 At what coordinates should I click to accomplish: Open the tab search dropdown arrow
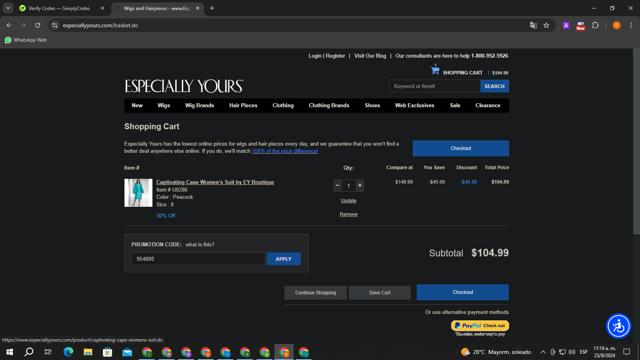pos(8,8)
